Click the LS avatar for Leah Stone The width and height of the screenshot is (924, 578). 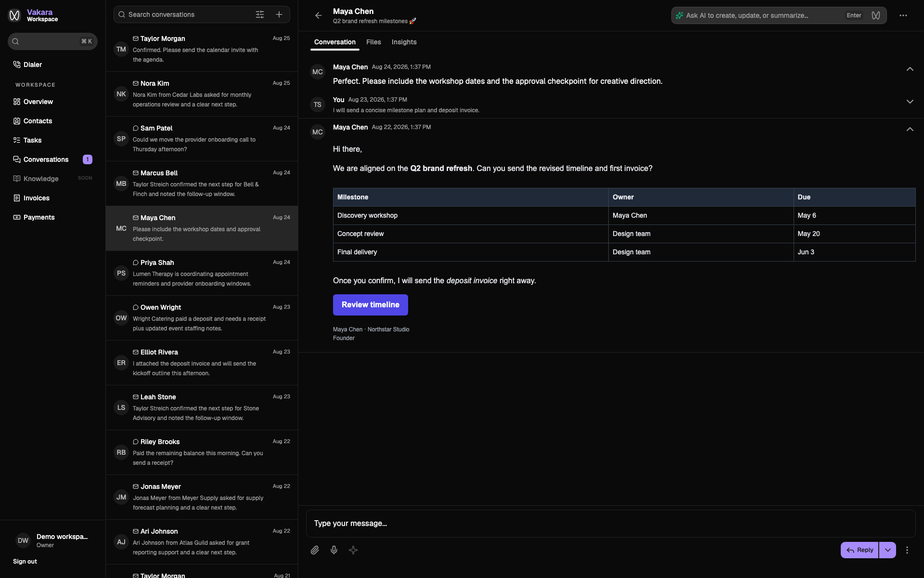coord(121,407)
